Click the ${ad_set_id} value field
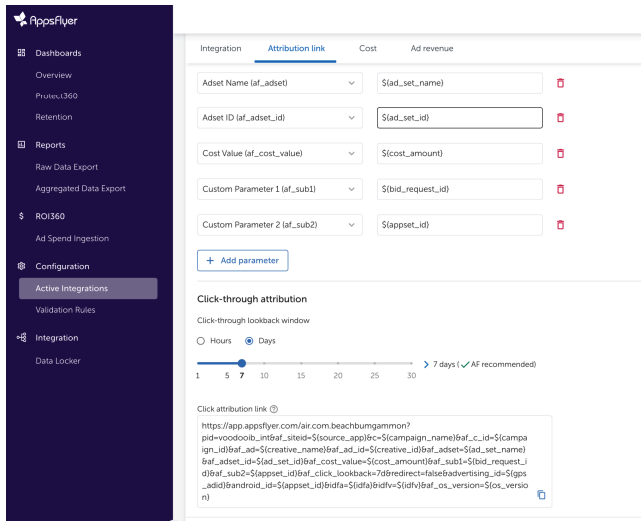 coord(459,118)
